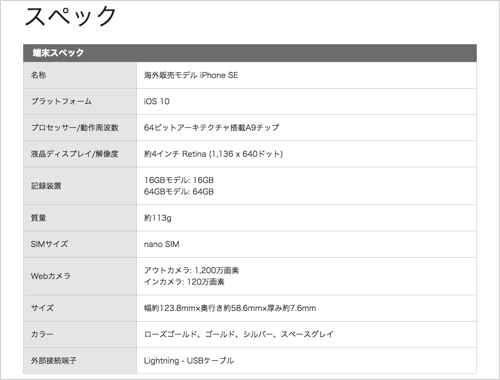
Task: Select the カラー label cell
Action: (80, 334)
